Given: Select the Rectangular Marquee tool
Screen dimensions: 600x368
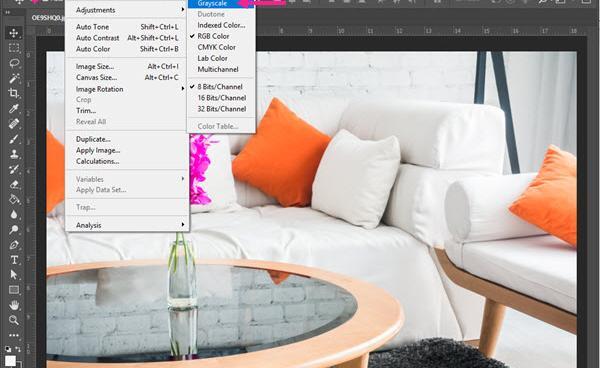Looking at the screenshot, I should tap(14, 48).
